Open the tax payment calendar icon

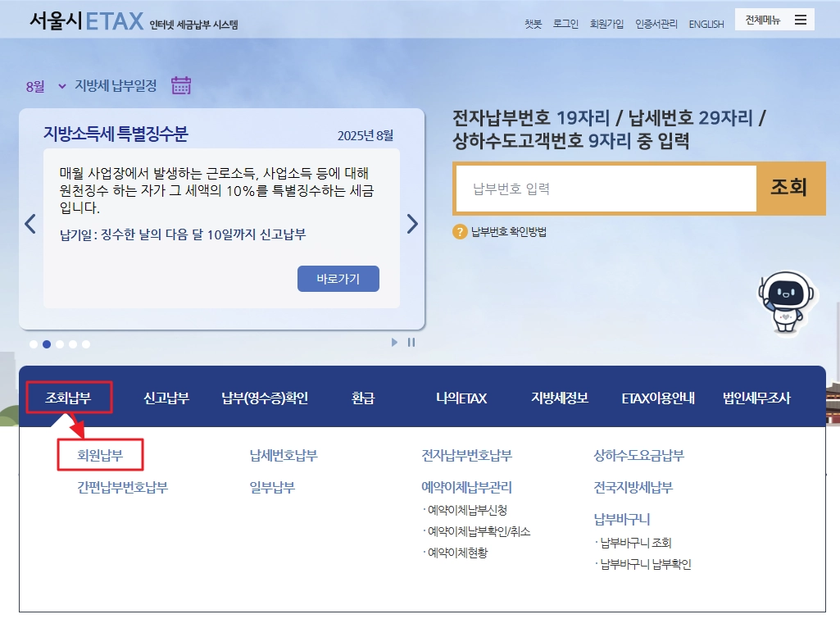181,86
